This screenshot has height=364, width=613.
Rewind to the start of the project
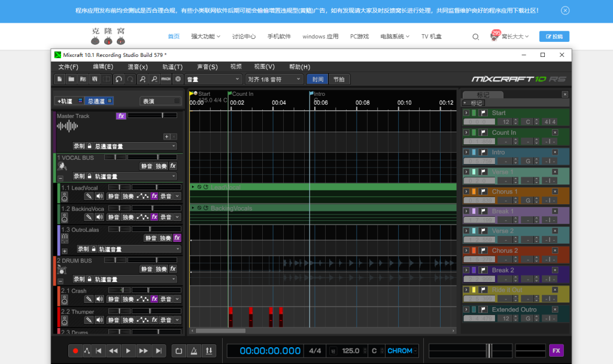pyautogui.click(x=99, y=351)
